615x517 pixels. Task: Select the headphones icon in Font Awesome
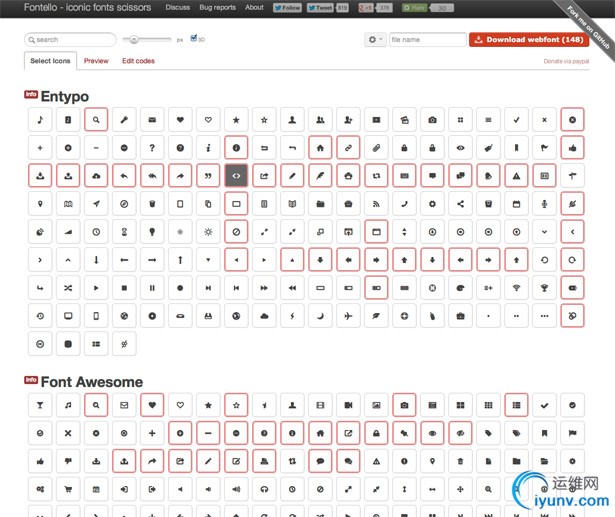[x=264, y=489]
